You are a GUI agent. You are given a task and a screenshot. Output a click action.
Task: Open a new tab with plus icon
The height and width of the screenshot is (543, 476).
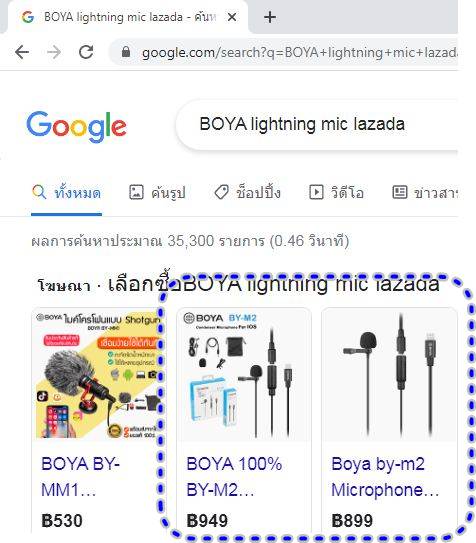click(x=270, y=17)
